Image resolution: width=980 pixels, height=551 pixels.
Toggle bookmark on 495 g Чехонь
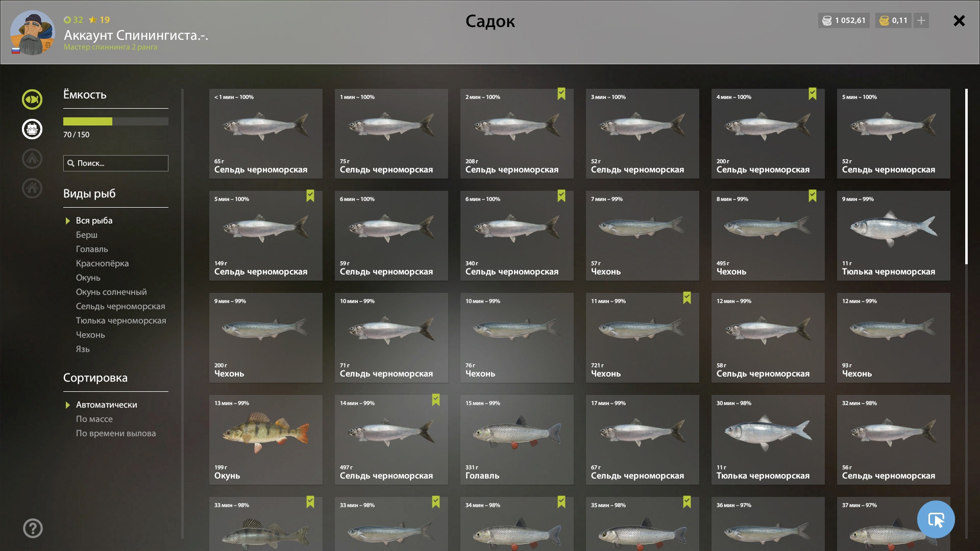coord(812,196)
